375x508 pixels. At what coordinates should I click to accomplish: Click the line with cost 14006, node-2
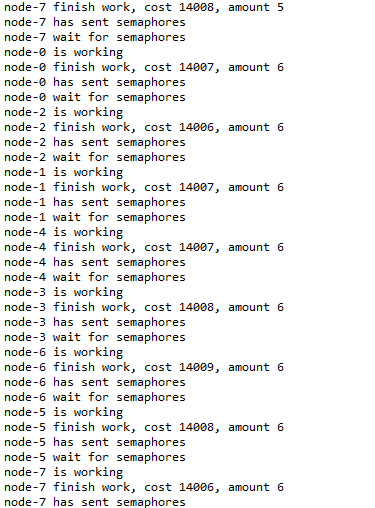coord(144,127)
